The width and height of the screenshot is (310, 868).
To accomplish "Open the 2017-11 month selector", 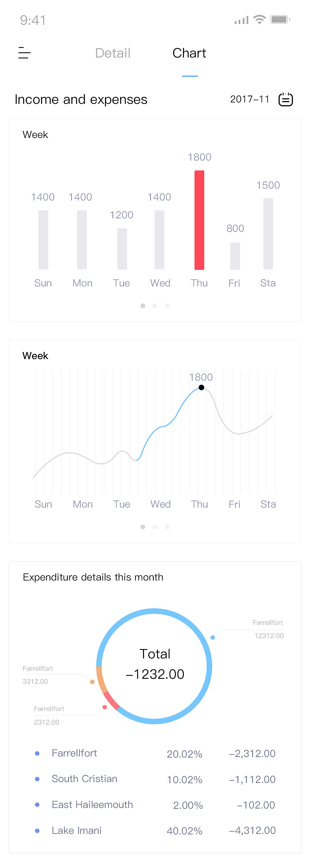I will (x=250, y=99).
